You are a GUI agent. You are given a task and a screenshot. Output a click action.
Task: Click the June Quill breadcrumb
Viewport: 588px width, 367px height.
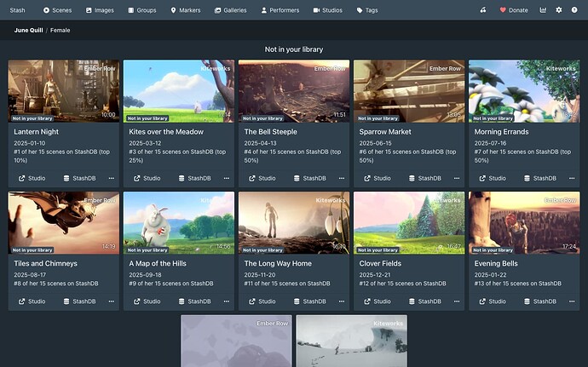[x=28, y=30]
